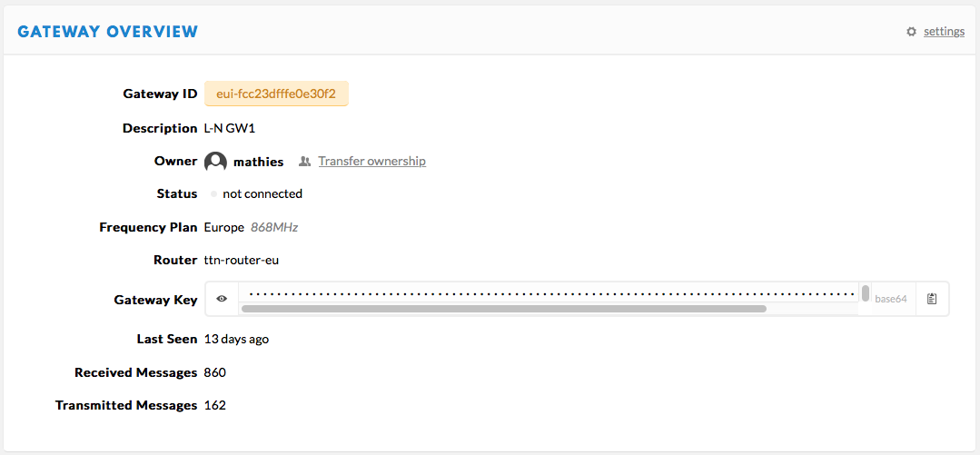Click the mathies owner avatar
Viewport: 980px width, 455px height.
(x=215, y=162)
